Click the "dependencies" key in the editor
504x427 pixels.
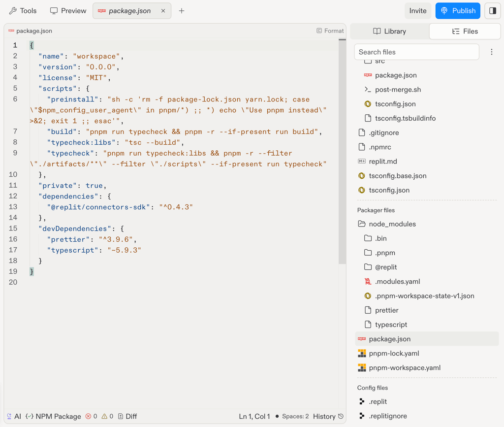pyautogui.click(x=68, y=197)
